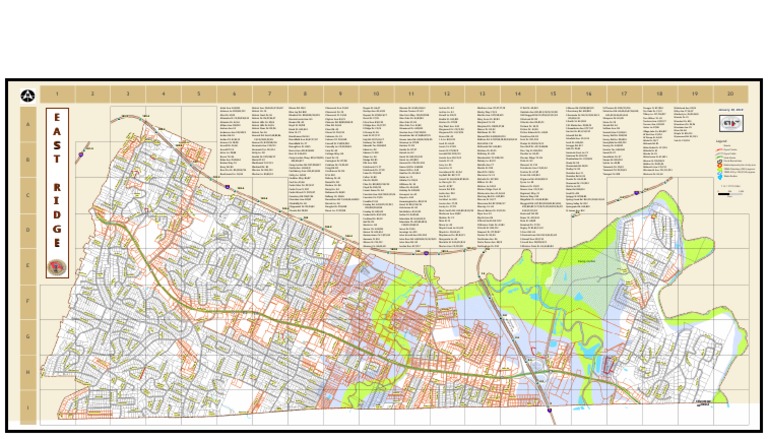The width and height of the screenshot is (768, 439).
Task: Select grid column header 3
Action: coord(128,94)
